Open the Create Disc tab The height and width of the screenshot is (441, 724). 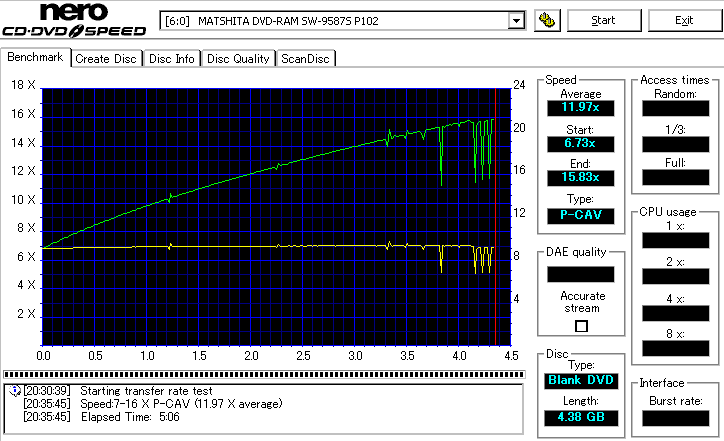(106, 59)
